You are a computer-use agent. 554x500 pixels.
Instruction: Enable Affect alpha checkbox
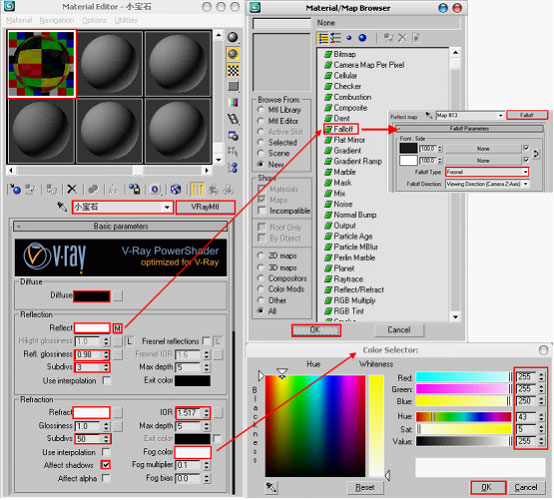click(106, 478)
